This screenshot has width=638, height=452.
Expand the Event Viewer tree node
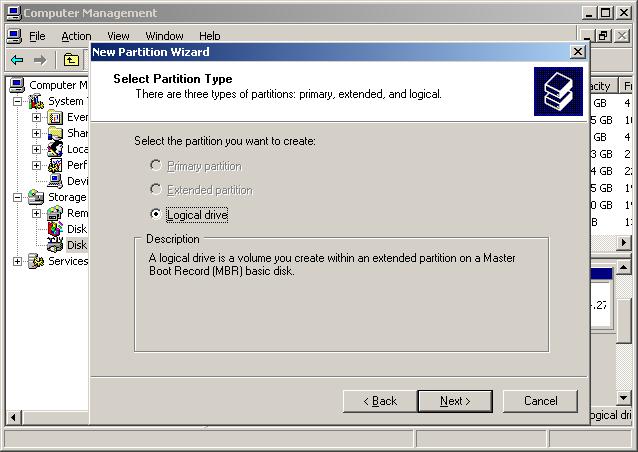coord(36,118)
